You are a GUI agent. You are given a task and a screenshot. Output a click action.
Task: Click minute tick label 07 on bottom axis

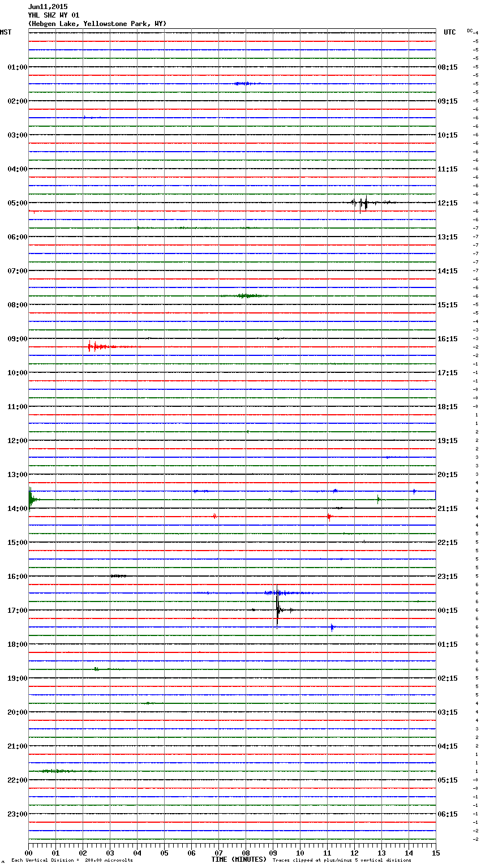(x=218, y=853)
